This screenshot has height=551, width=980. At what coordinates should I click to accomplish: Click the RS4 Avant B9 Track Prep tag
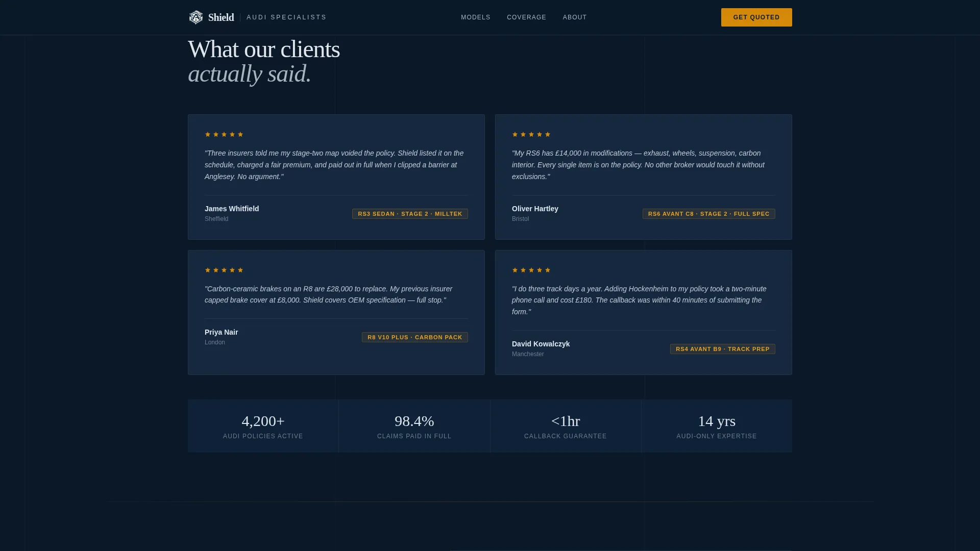[722, 349]
